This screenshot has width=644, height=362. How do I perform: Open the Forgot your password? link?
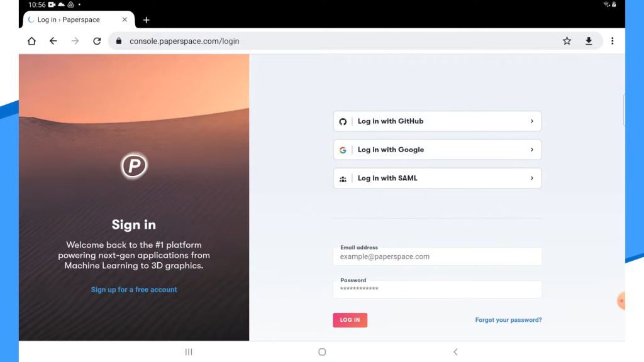coord(508,320)
